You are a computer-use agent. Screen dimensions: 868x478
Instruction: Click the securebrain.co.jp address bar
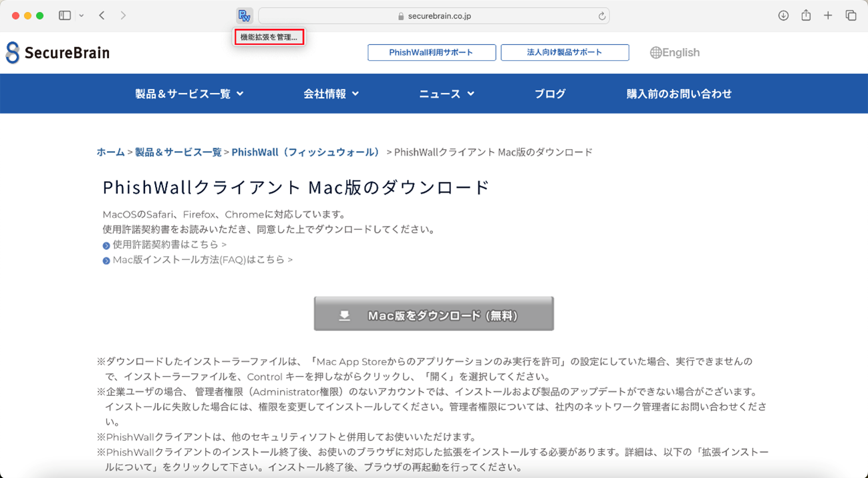point(434,16)
